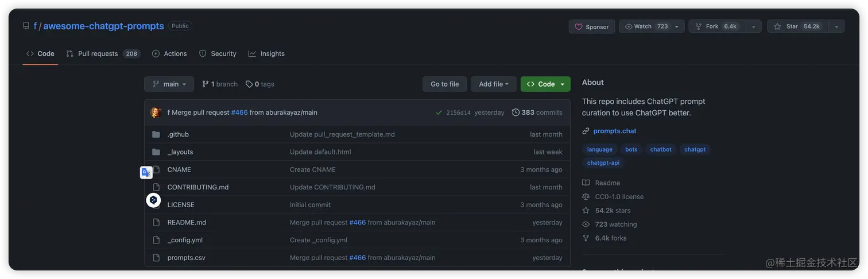Select the 'chatbot' topic tag
Viewport: 868px width, 279px height.
pyautogui.click(x=661, y=149)
